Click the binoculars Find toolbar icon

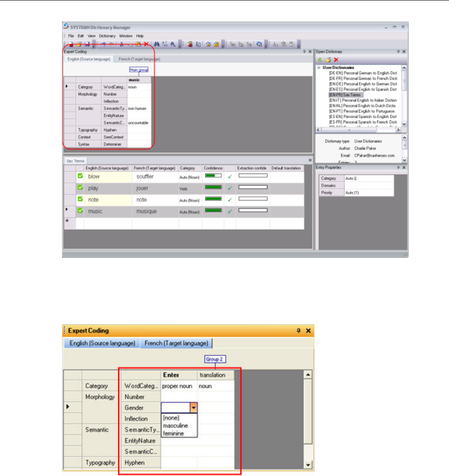pyautogui.click(x=157, y=44)
